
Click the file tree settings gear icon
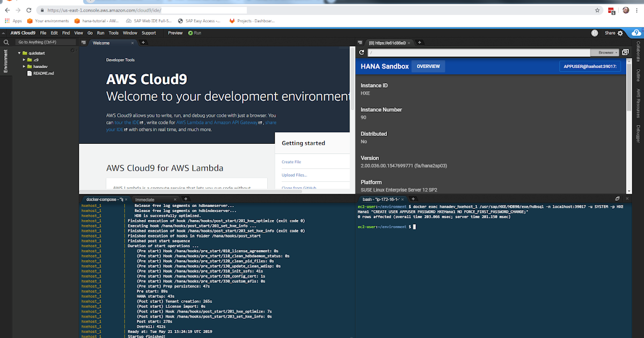pos(73,49)
